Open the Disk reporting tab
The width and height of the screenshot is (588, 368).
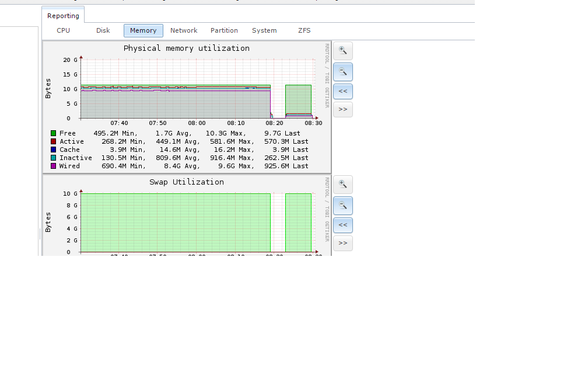click(103, 30)
